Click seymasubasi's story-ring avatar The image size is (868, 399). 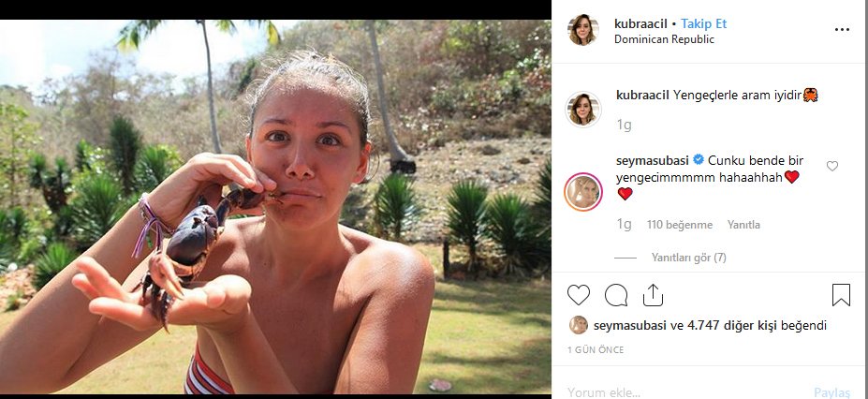(x=582, y=191)
